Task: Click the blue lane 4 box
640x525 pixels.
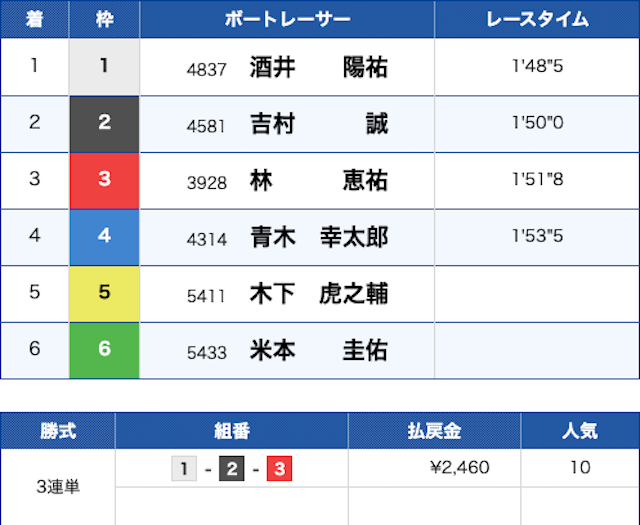Action: pos(104,237)
